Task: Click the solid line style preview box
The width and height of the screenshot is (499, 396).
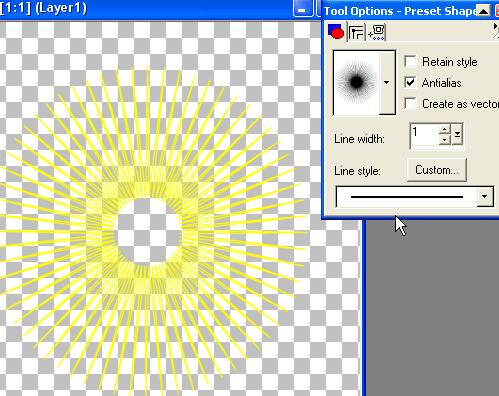Action: point(407,197)
